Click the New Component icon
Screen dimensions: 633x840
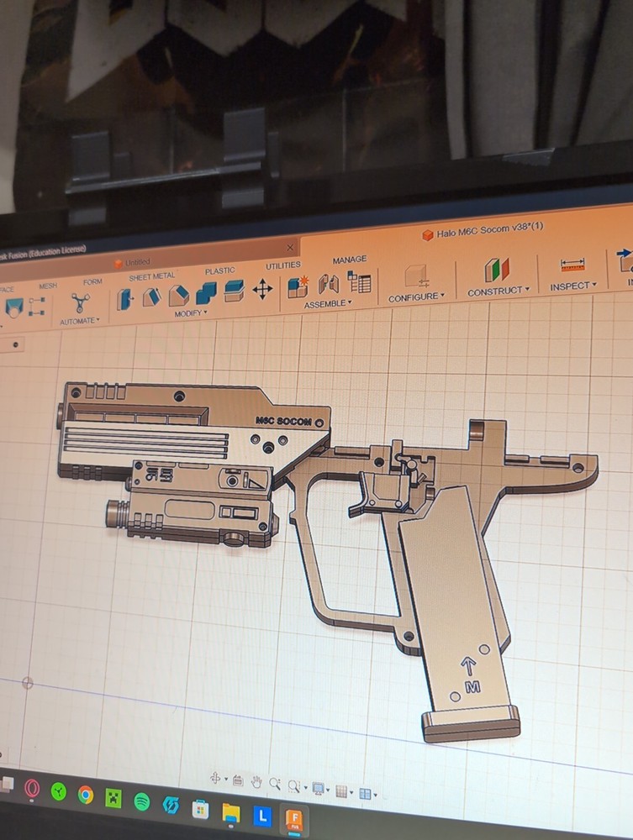tap(298, 286)
